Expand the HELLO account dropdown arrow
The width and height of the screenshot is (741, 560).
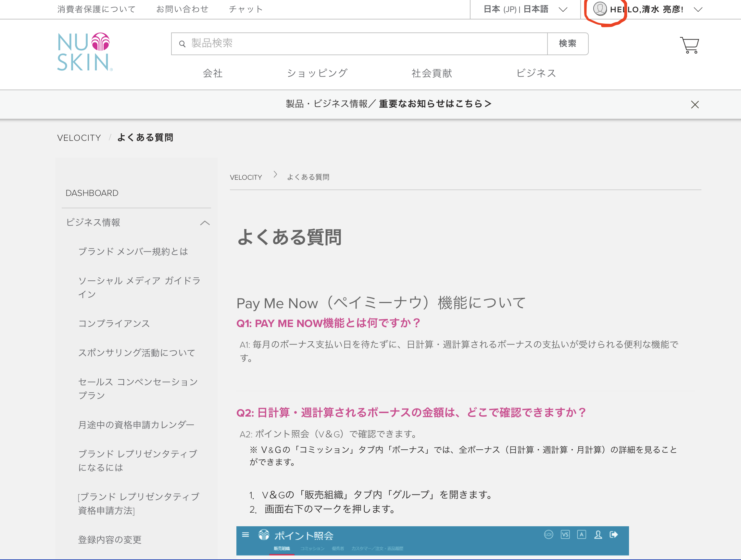click(x=698, y=9)
